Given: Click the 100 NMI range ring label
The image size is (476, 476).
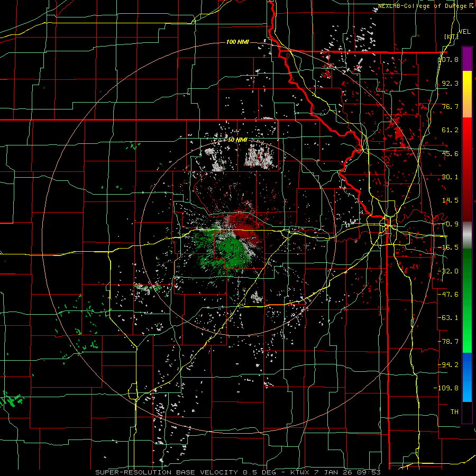Looking at the screenshot, I should [x=237, y=42].
